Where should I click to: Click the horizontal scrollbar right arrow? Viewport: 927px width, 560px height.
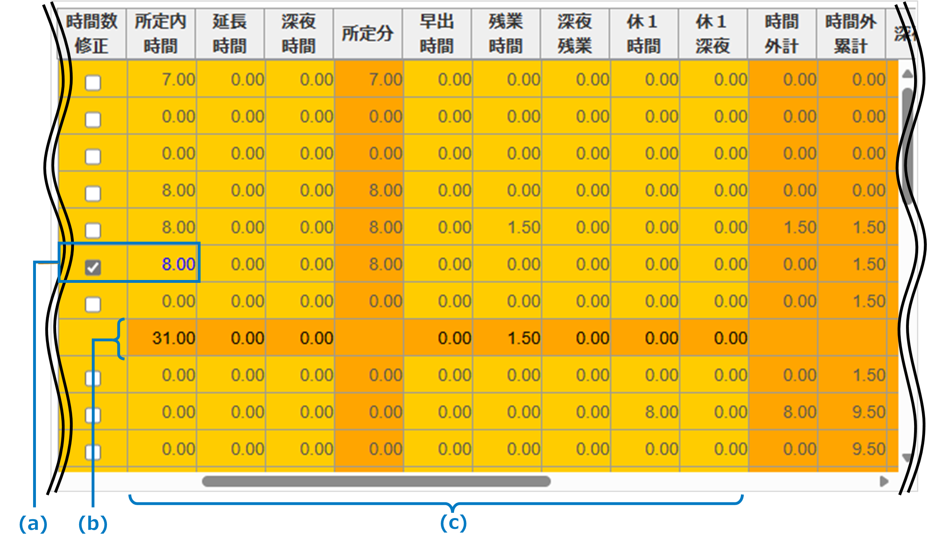pyautogui.click(x=884, y=481)
